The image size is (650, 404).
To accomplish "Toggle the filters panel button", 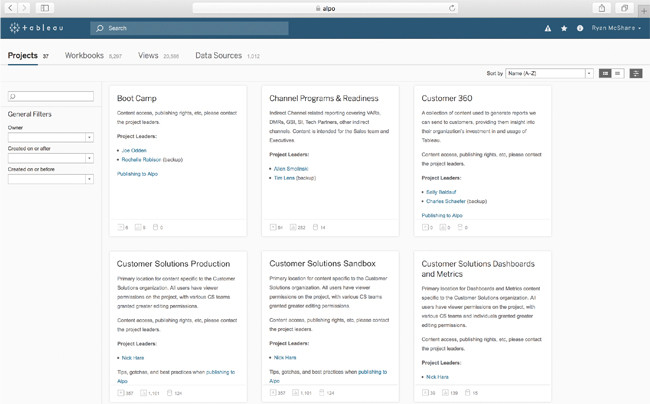I will 636,73.
